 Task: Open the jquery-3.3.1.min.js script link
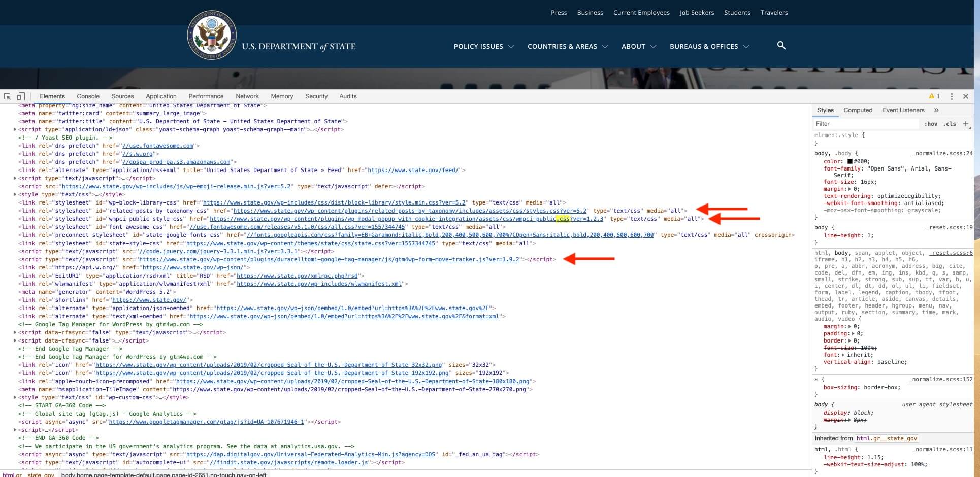click(218, 251)
